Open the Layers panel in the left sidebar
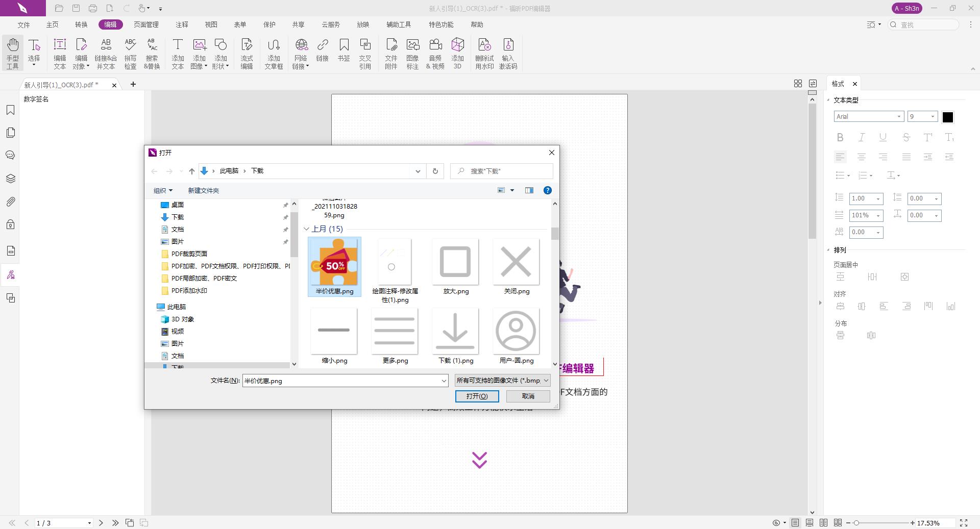 click(x=10, y=179)
